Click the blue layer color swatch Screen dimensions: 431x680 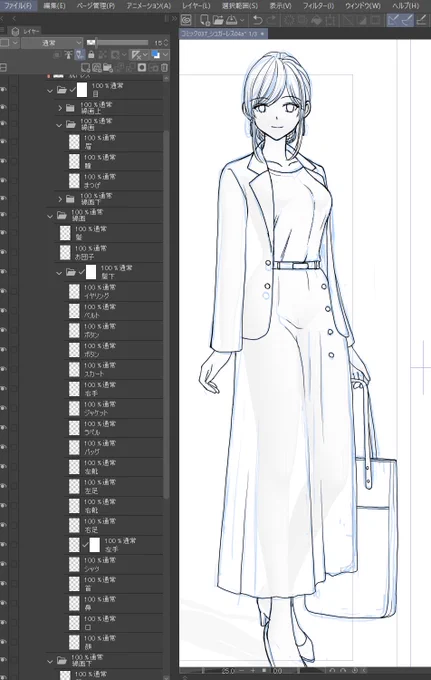click(x=155, y=55)
